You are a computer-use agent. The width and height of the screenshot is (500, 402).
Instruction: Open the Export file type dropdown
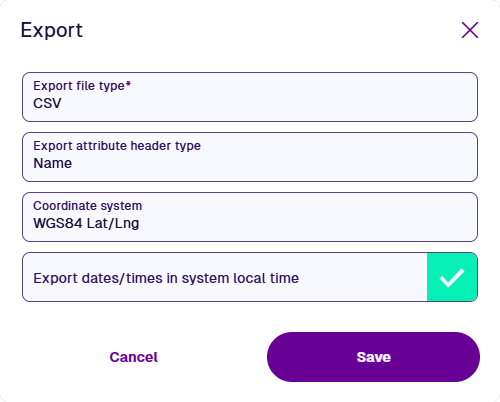(x=250, y=97)
